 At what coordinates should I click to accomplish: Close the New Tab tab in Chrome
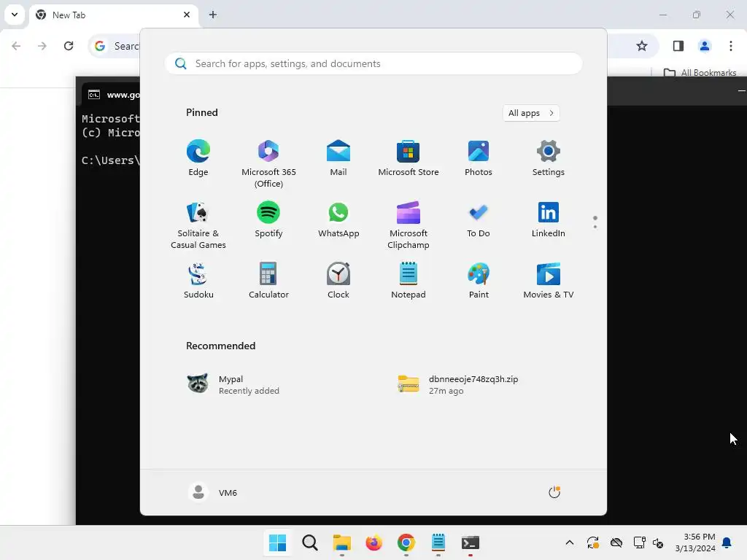point(187,15)
